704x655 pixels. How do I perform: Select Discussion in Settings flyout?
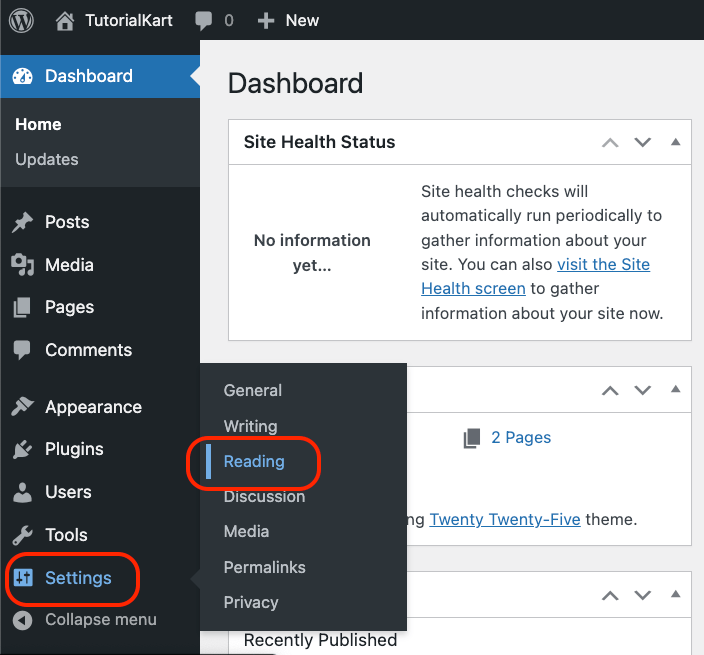tap(264, 497)
